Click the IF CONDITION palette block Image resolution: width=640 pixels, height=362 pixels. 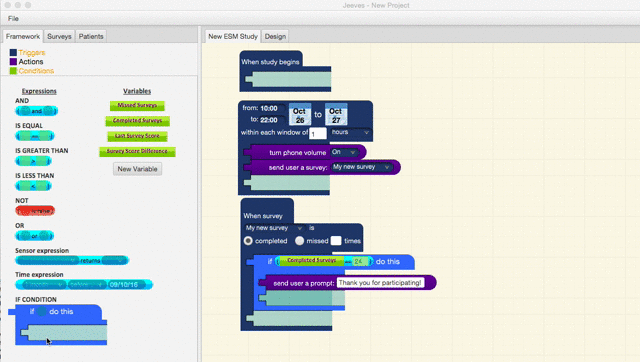coord(58,325)
